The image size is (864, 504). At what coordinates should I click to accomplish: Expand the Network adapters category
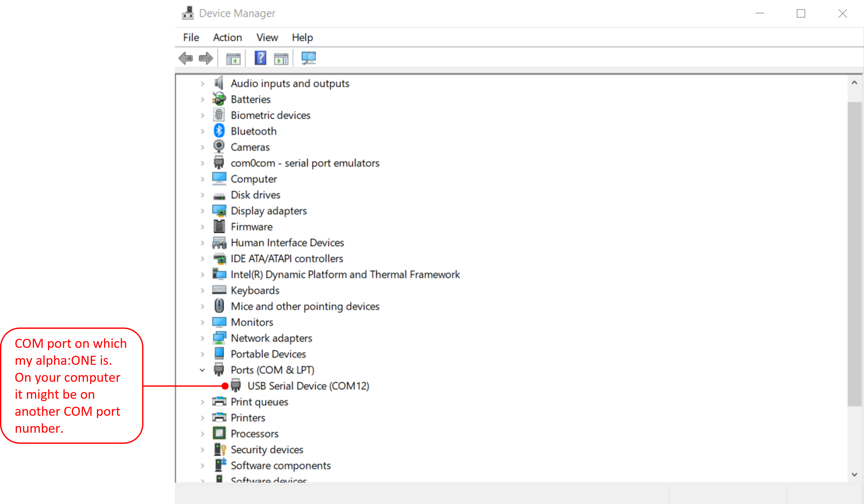(x=202, y=338)
